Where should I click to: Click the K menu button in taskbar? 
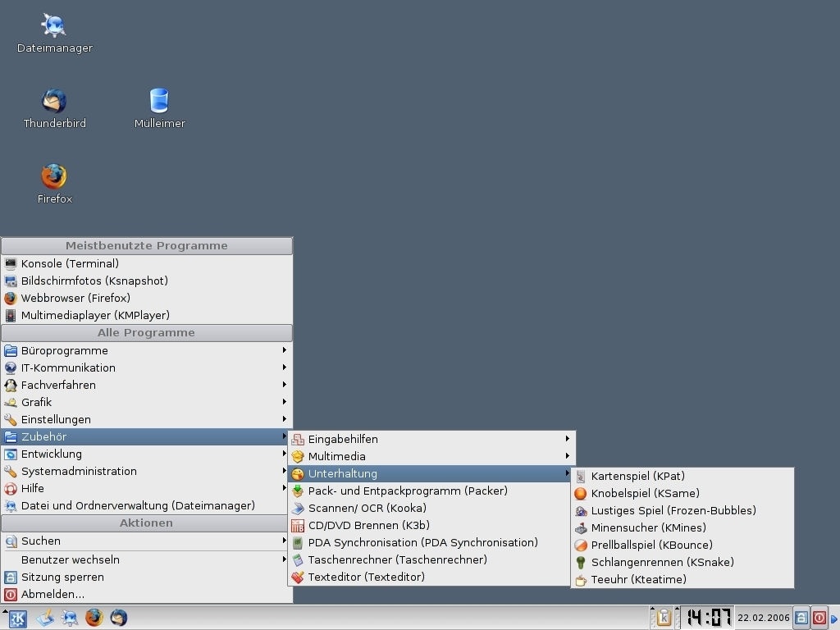pyautogui.click(x=18, y=619)
